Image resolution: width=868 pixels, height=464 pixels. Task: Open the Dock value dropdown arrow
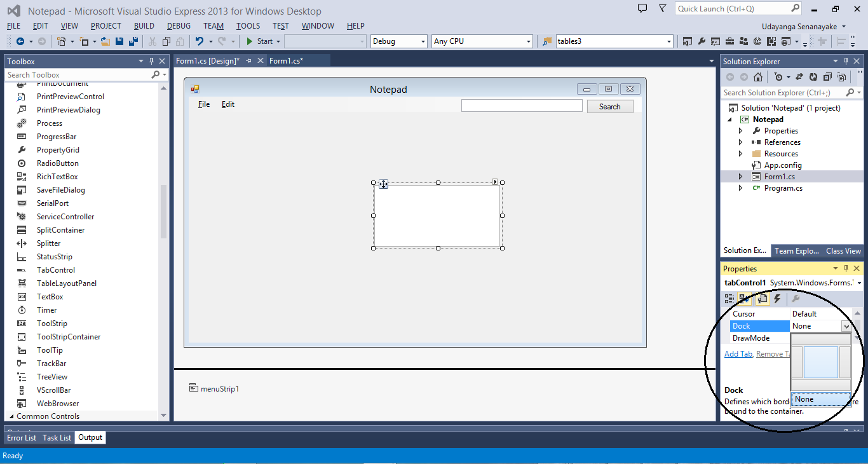845,325
